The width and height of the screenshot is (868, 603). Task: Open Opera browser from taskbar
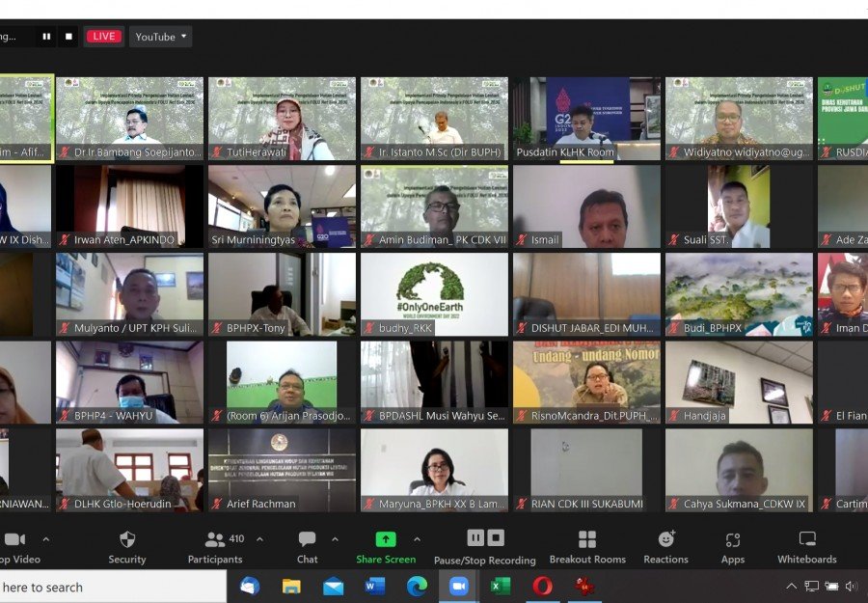[x=542, y=587]
